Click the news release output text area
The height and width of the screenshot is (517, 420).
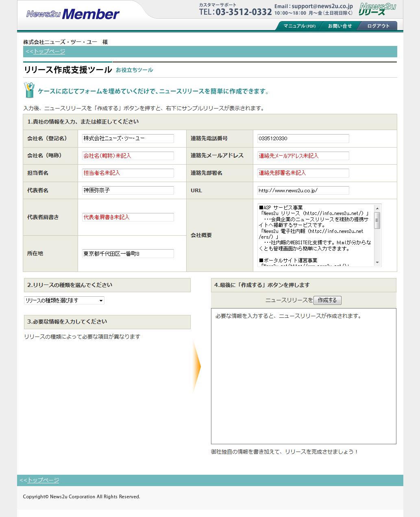303,376
